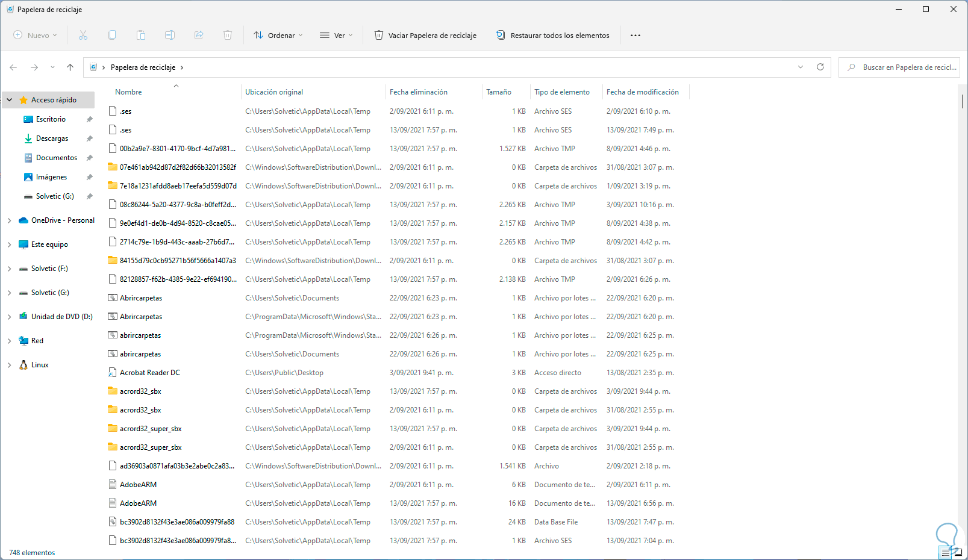Click the Paste clipboard icon in toolbar

[x=141, y=36]
